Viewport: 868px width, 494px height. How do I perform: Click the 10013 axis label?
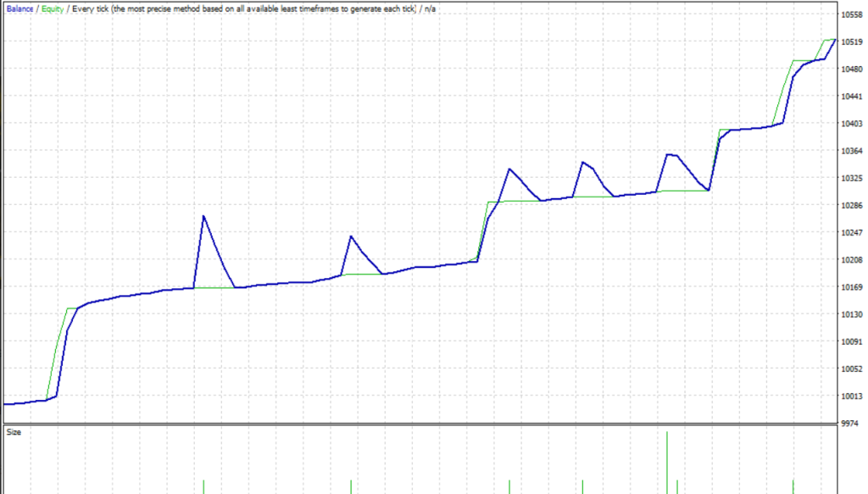click(852, 397)
